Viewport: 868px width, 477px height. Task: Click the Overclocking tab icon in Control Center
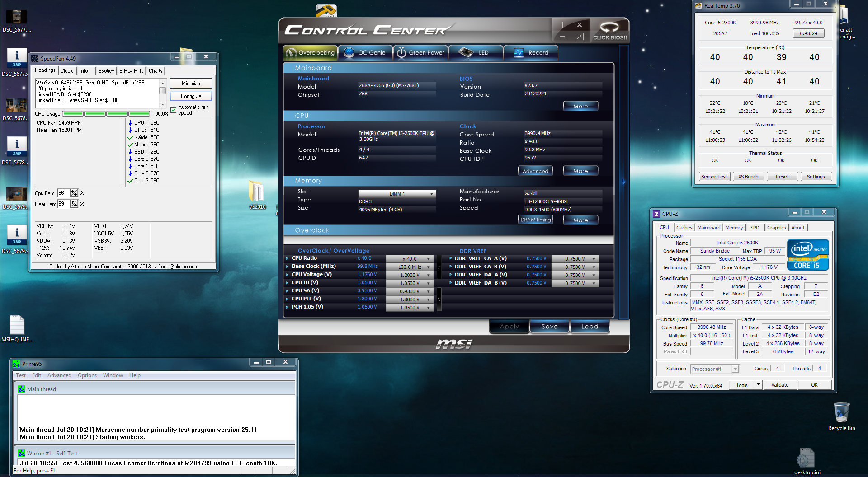pyautogui.click(x=291, y=53)
